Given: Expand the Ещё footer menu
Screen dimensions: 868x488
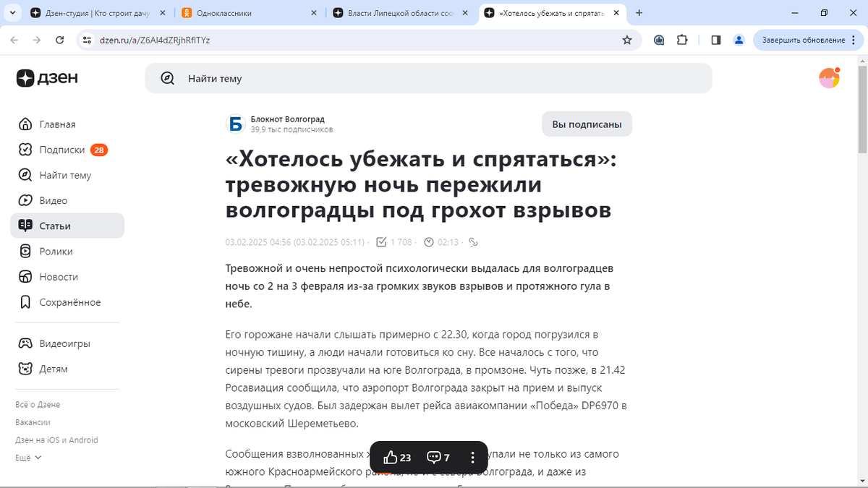Looking at the screenshot, I should [x=28, y=458].
